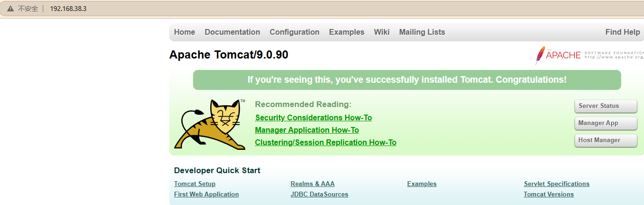Click Find Help in the navigation bar

tap(623, 32)
